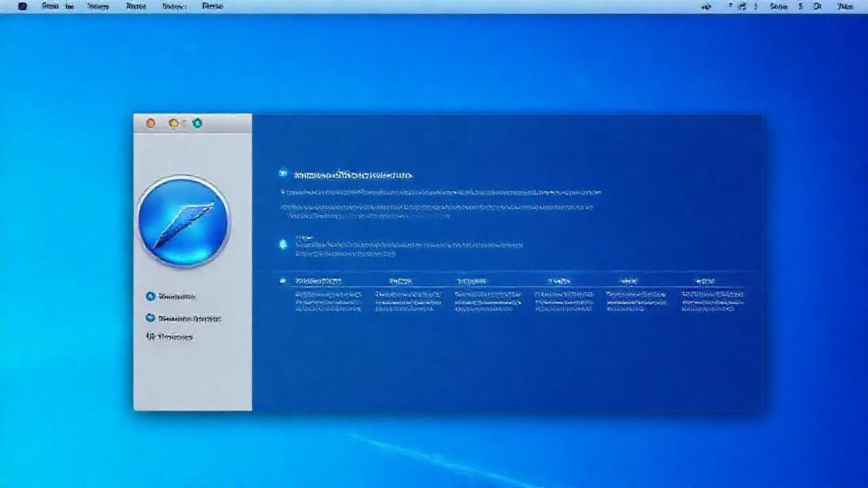This screenshot has height=488, width=868.
Task: Select the globe icon beside the second sidebar entry
Action: tap(151, 317)
